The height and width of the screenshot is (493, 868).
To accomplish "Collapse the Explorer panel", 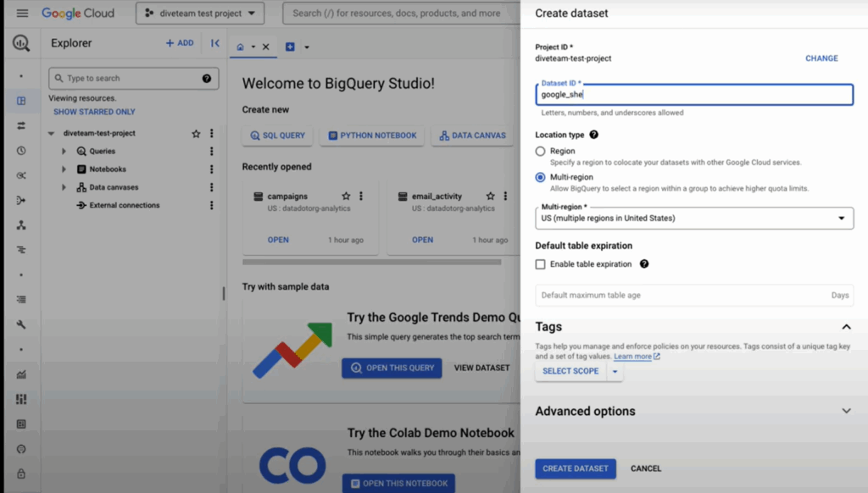I will coord(215,43).
